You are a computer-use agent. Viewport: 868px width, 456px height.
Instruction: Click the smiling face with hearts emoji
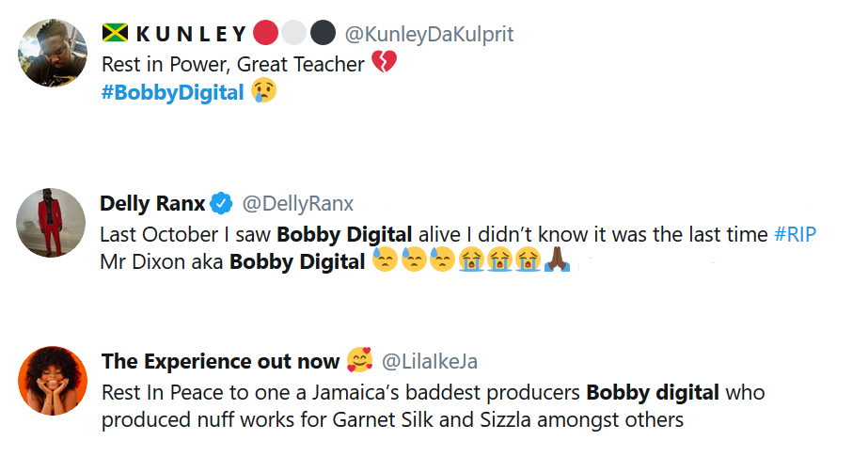coord(359,360)
